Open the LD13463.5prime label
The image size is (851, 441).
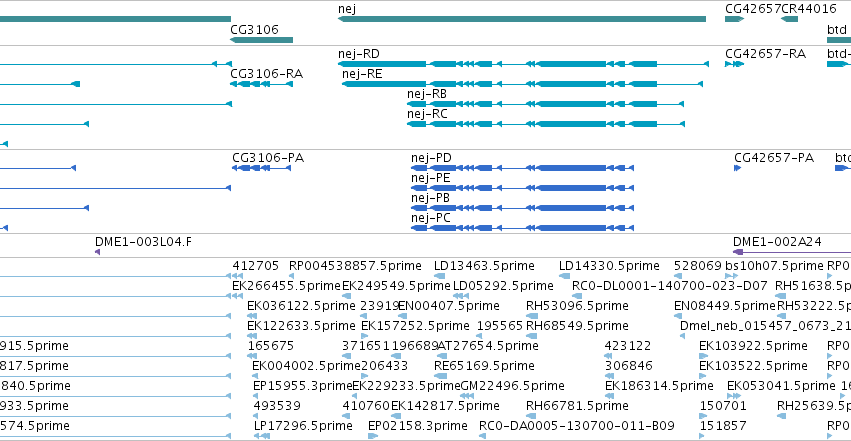pyautogui.click(x=484, y=266)
